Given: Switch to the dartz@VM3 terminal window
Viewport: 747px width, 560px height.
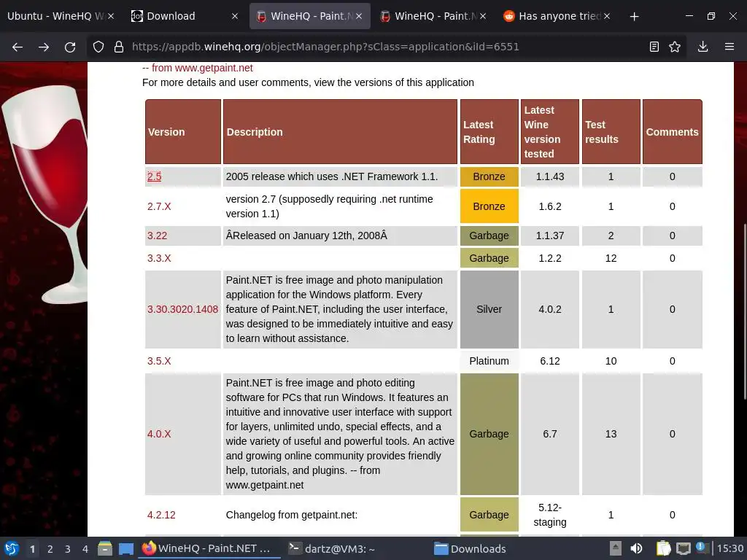Looking at the screenshot, I should tap(333, 548).
